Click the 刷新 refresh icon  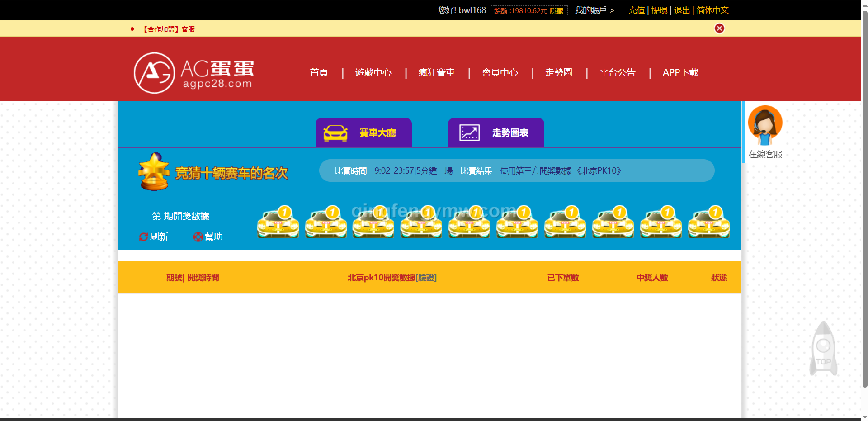pyautogui.click(x=143, y=237)
